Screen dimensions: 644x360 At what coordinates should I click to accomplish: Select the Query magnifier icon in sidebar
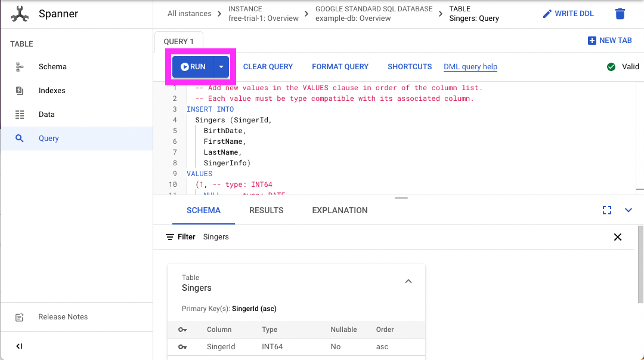(x=19, y=138)
